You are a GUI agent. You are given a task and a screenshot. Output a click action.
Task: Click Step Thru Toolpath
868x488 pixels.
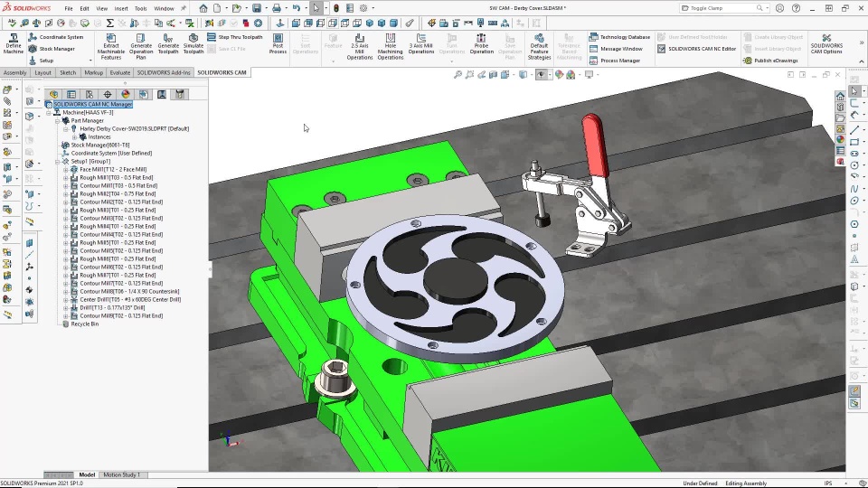click(x=235, y=37)
